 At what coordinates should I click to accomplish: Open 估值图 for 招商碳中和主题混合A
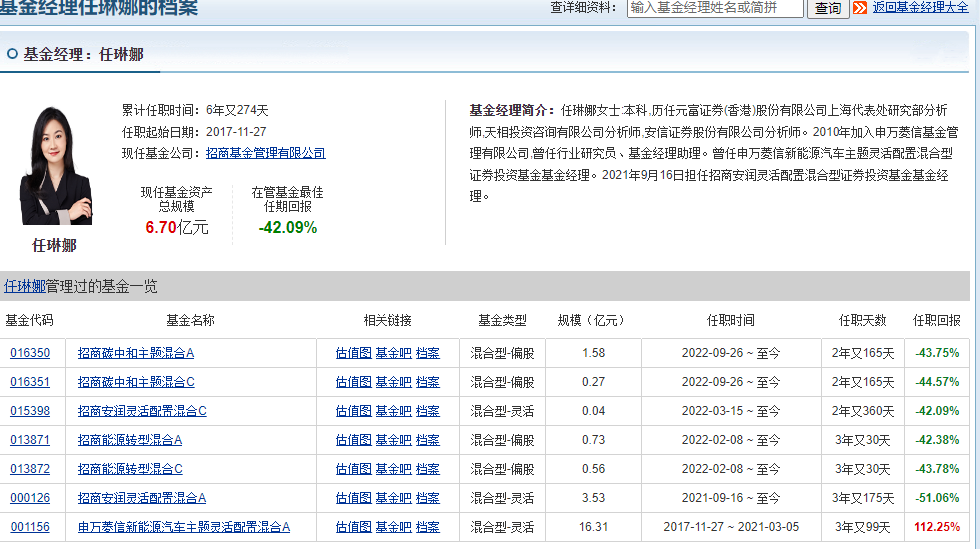pyautogui.click(x=353, y=353)
